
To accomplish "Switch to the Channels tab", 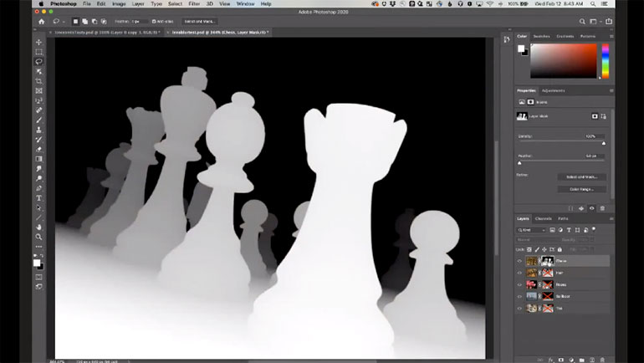I will click(x=543, y=218).
